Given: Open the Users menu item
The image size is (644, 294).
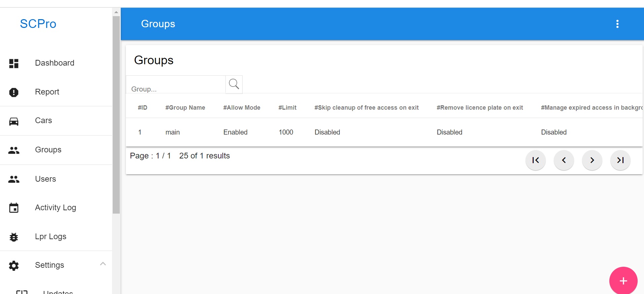Looking at the screenshot, I should click(56, 179).
